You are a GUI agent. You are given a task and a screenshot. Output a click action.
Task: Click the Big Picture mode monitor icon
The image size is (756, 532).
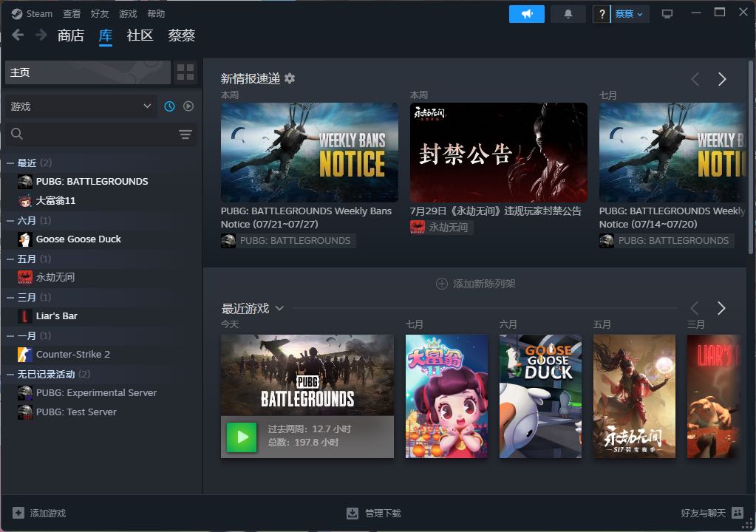667,14
